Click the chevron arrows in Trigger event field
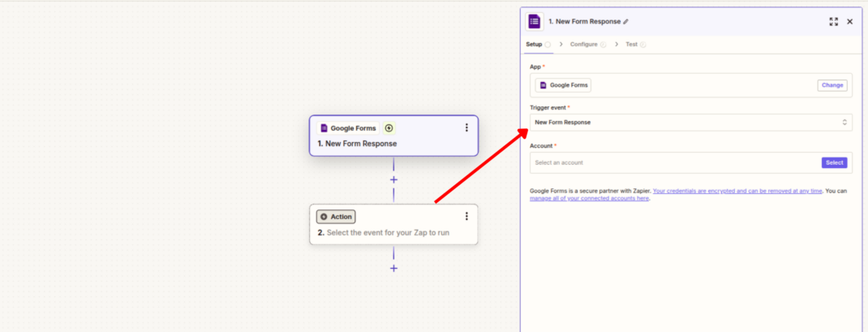The height and width of the screenshot is (332, 868). (x=844, y=123)
